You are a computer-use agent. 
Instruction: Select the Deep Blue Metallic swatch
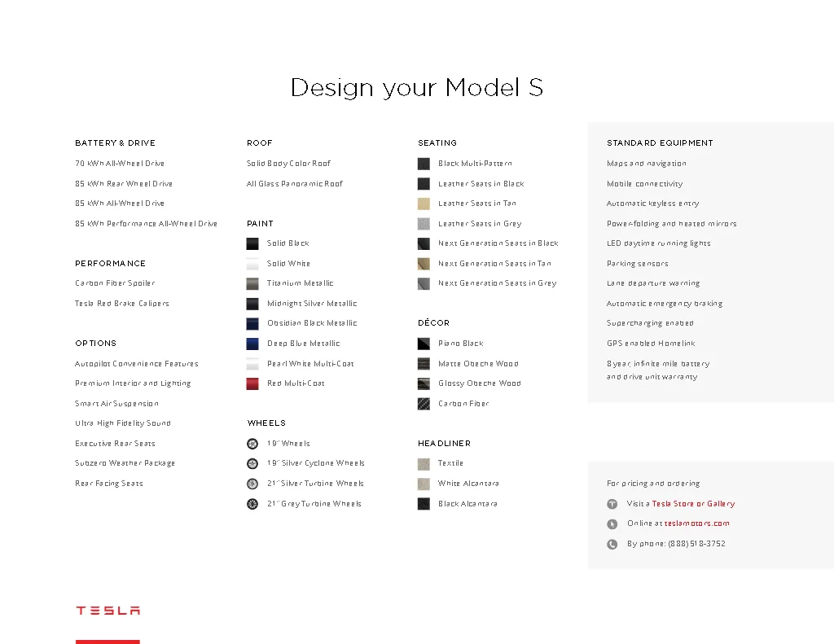click(x=252, y=344)
